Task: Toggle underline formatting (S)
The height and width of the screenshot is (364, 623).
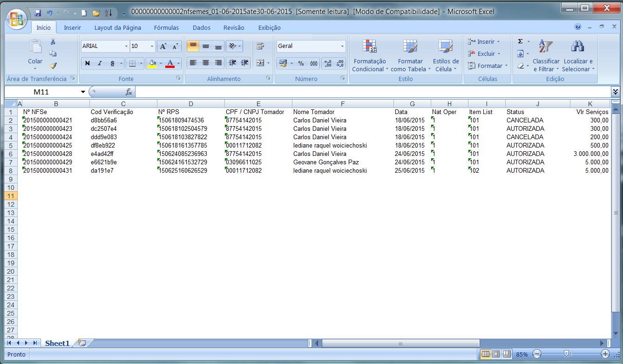Action: [112, 63]
